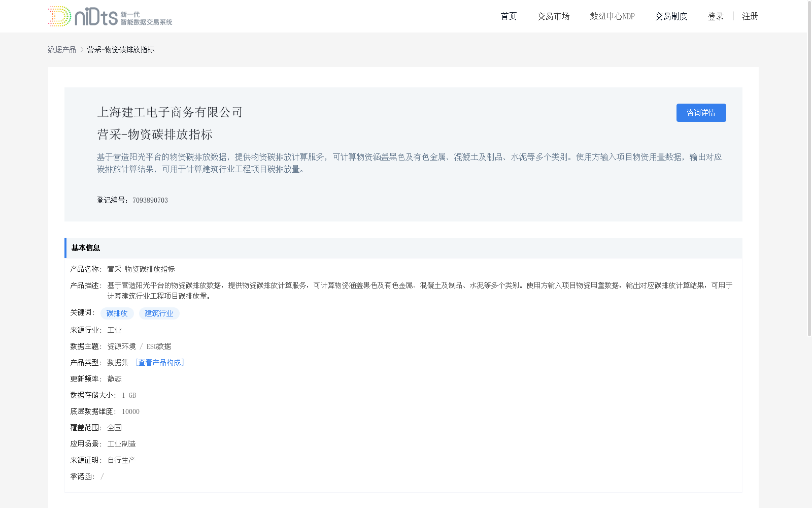Open the 首页 menu item
812x508 pixels.
click(509, 16)
